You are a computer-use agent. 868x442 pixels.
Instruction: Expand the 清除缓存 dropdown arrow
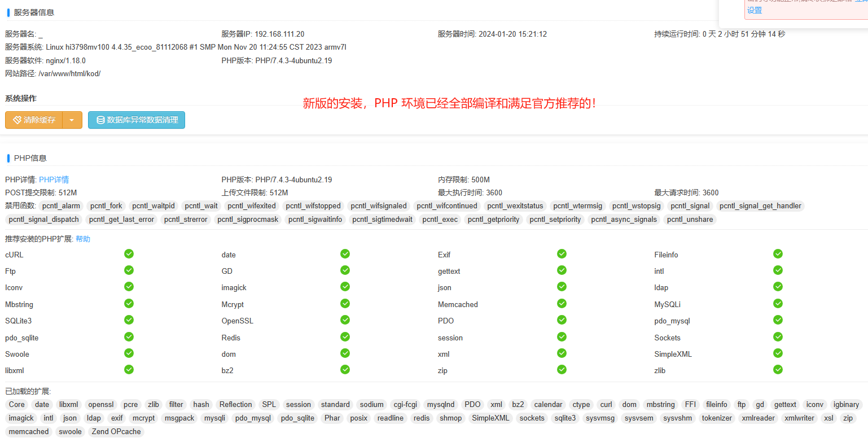72,120
